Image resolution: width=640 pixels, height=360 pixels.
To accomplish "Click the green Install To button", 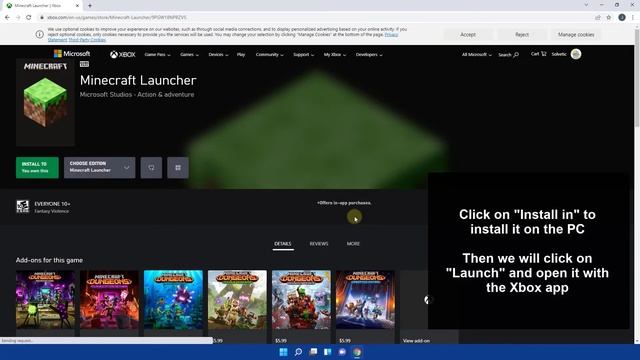I will [x=37, y=167].
